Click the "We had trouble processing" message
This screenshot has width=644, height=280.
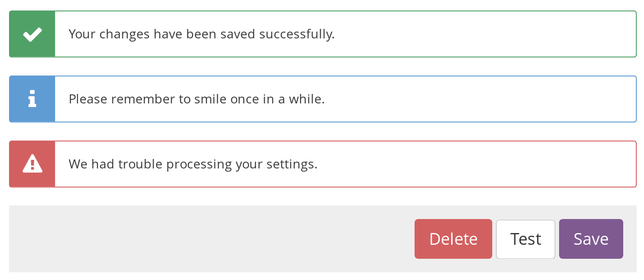(x=193, y=164)
